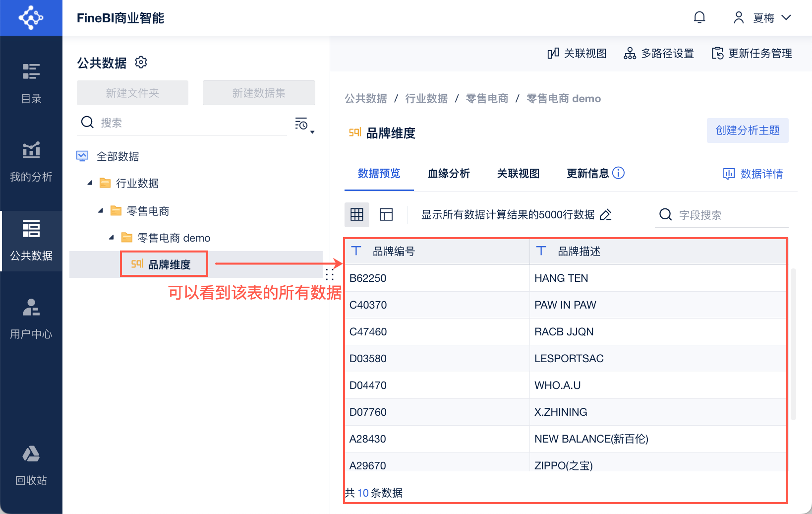Open notifications bell
Image resolution: width=812 pixels, height=514 pixels.
699,18
